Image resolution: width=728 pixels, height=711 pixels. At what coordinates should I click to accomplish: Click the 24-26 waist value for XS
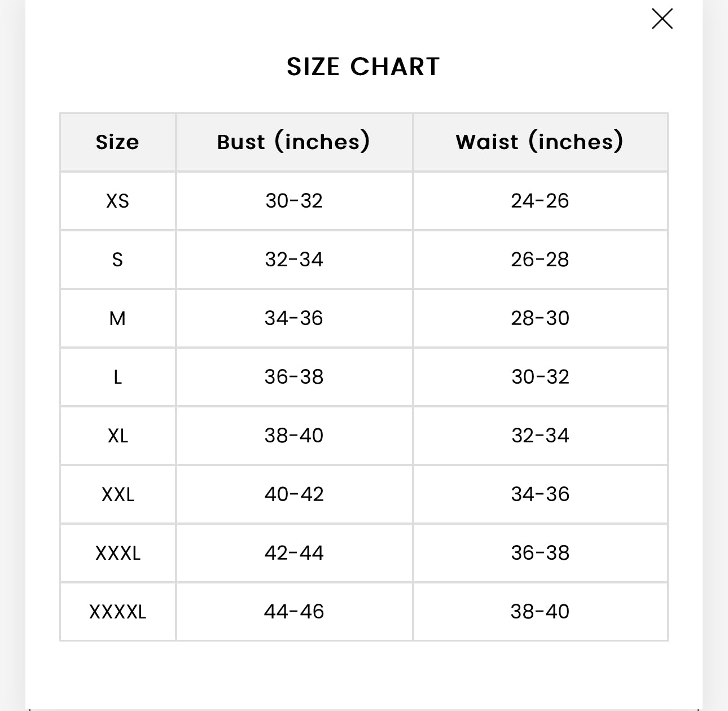pos(541,200)
